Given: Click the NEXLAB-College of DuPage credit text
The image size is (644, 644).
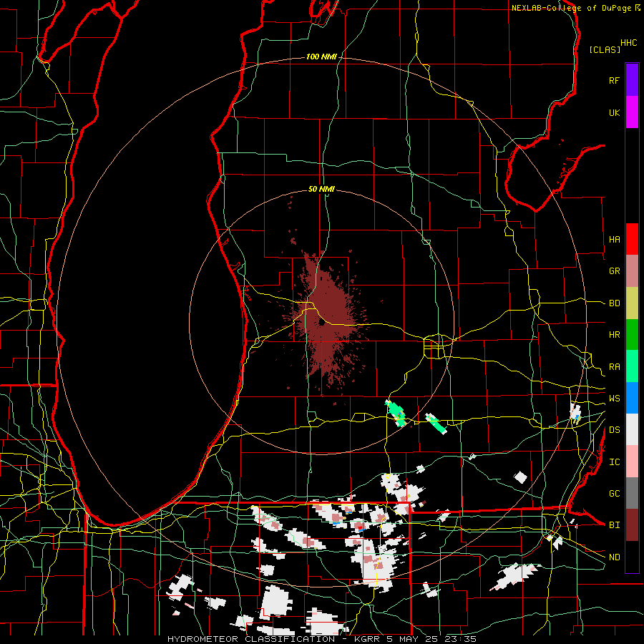Looking at the screenshot, I should 571,8.
